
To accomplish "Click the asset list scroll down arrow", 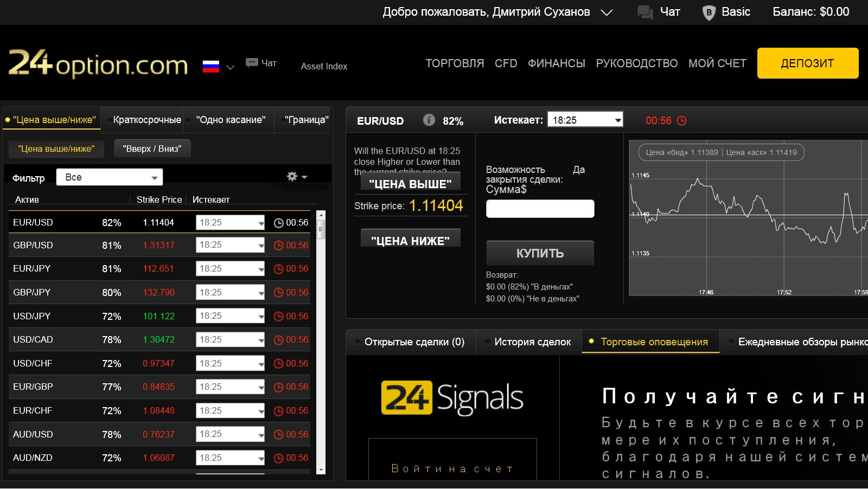I will point(321,470).
